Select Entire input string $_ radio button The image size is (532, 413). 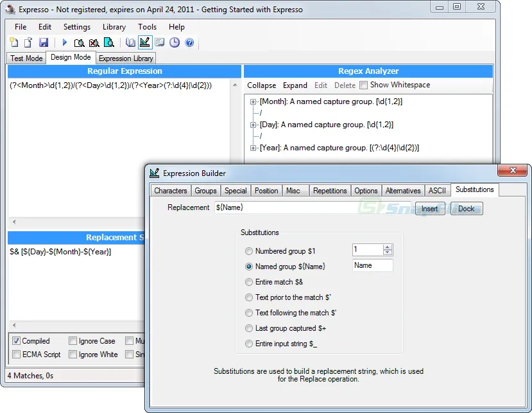(249, 344)
